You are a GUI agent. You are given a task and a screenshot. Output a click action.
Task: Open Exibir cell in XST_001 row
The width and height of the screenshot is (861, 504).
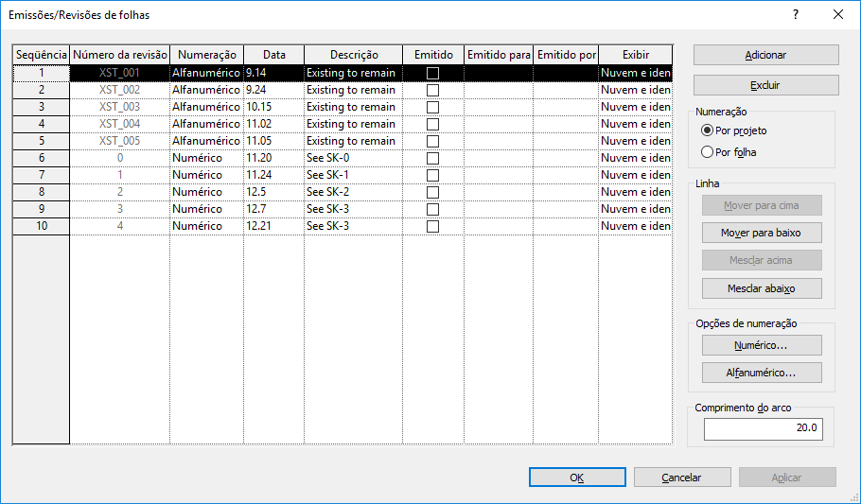[635, 73]
